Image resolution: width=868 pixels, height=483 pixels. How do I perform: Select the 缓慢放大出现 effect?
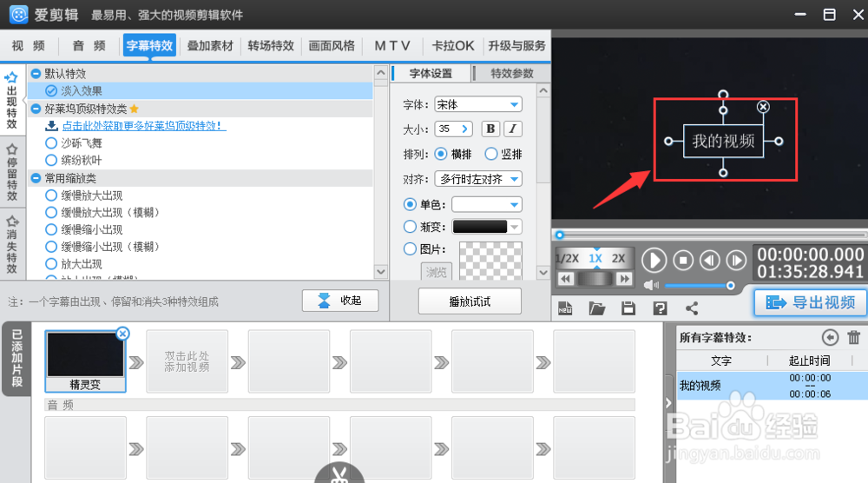tap(91, 195)
